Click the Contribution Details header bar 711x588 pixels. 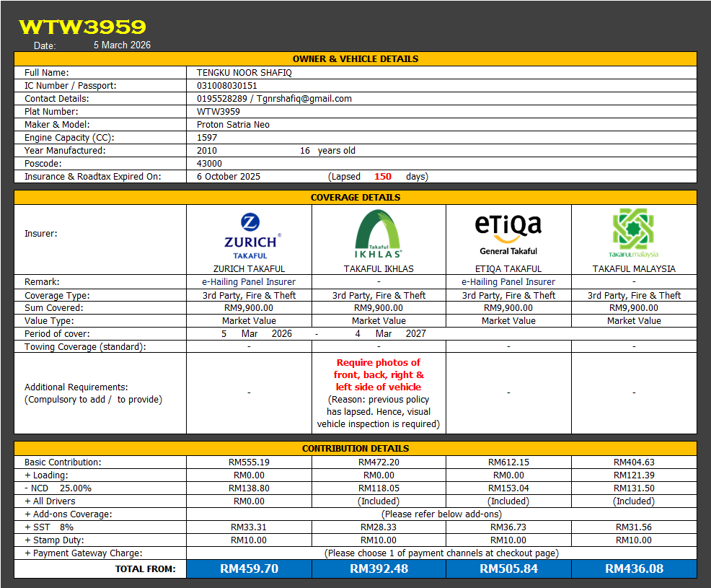(355, 448)
